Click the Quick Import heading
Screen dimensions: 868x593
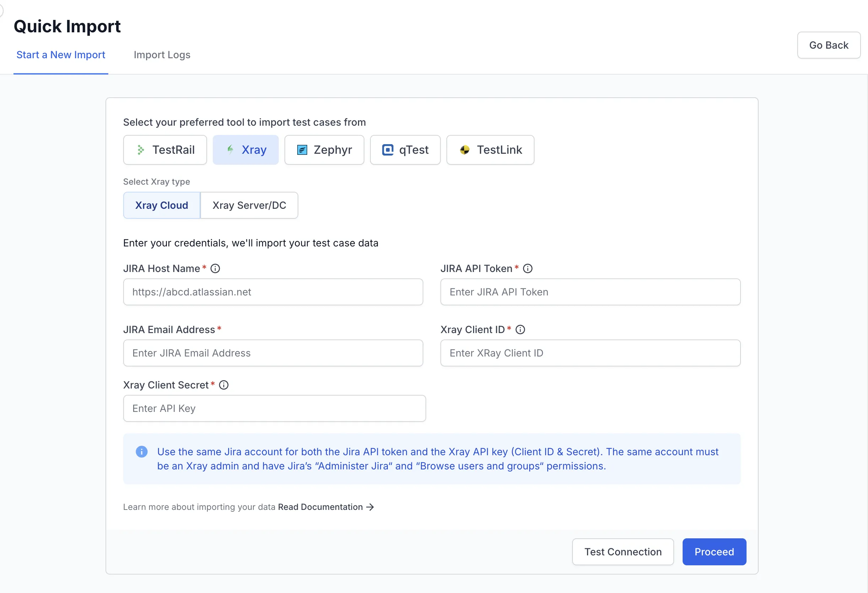click(67, 27)
